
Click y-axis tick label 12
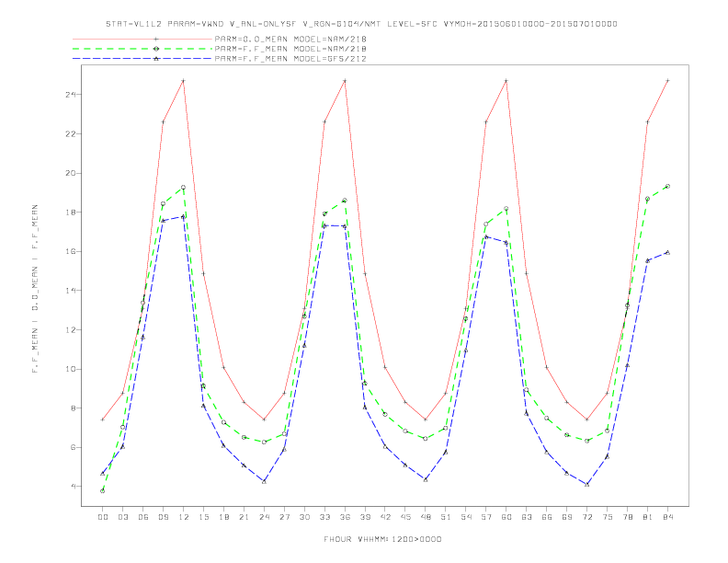[x=71, y=330]
